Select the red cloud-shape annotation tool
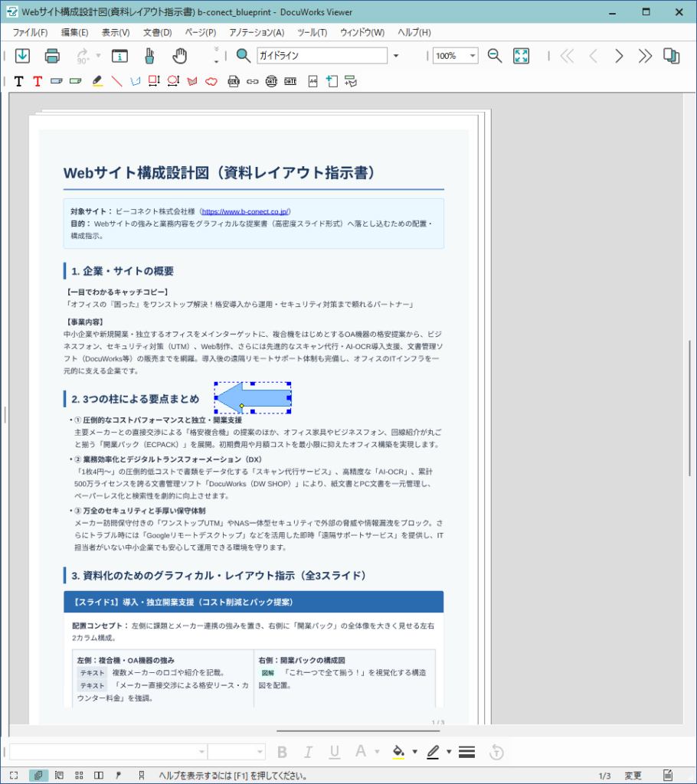The height and width of the screenshot is (784, 697). pyautogui.click(x=211, y=81)
